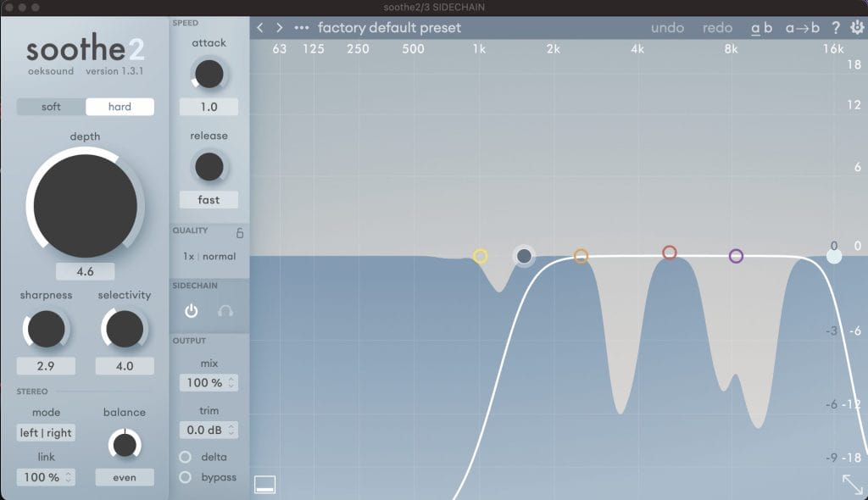Click the resize arrows icon in corner
868x500 pixels.
pyautogui.click(x=852, y=484)
